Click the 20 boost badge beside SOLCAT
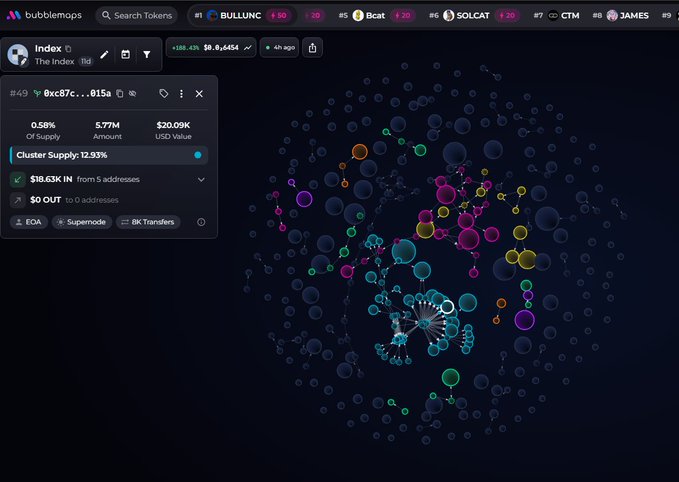This screenshot has height=482, width=679. tap(507, 16)
